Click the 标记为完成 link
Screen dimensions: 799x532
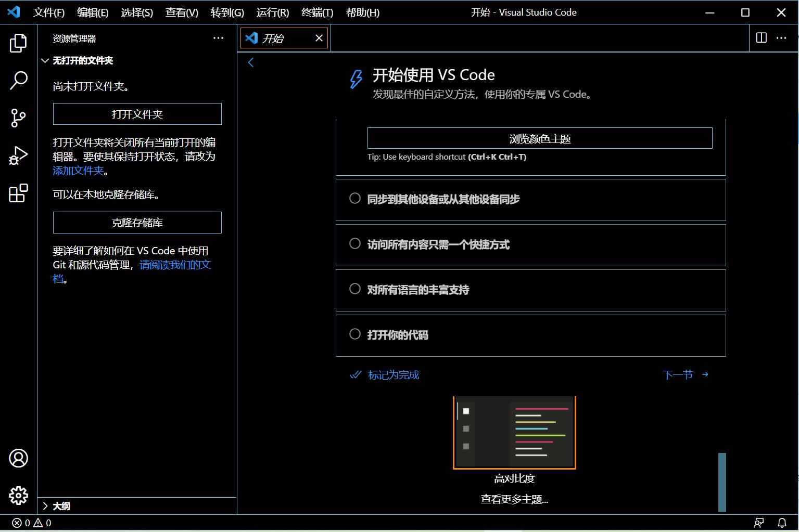tap(384, 375)
